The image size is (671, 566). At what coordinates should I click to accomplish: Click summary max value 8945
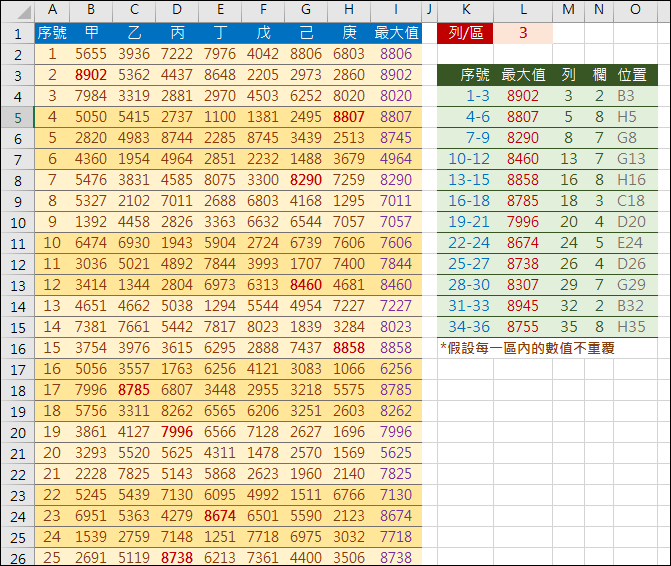coord(523,306)
